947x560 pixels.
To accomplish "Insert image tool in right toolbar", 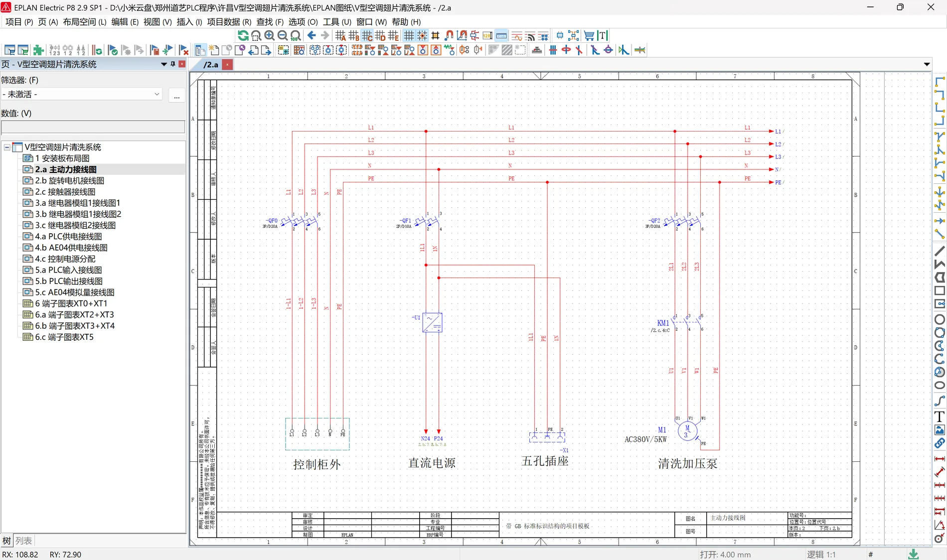I will (940, 430).
